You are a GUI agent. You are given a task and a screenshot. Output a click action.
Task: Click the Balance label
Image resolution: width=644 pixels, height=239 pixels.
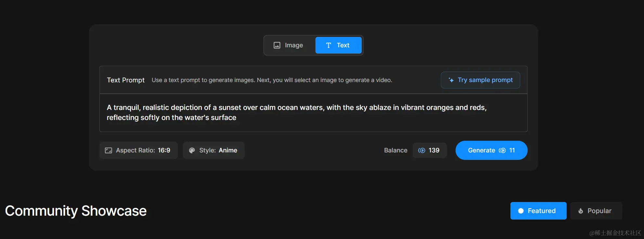point(395,150)
